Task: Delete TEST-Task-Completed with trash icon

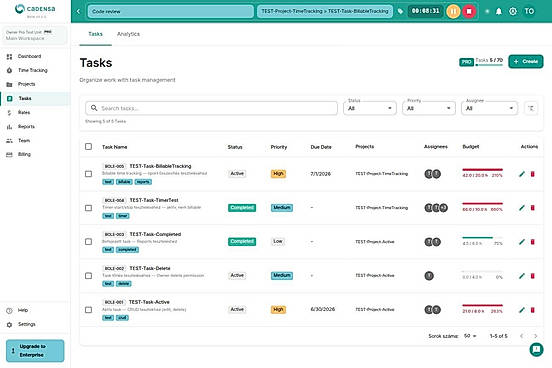Action: pos(533,242)
